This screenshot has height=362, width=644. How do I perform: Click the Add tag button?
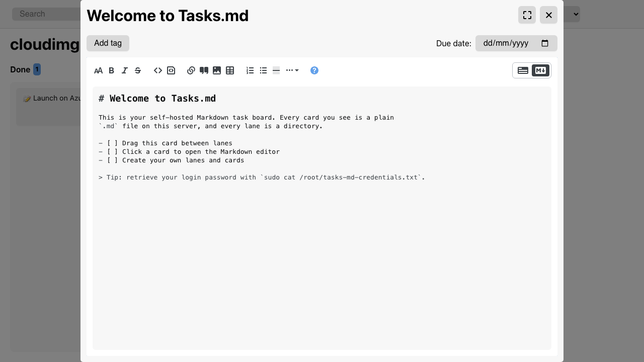tap(108, 43)
